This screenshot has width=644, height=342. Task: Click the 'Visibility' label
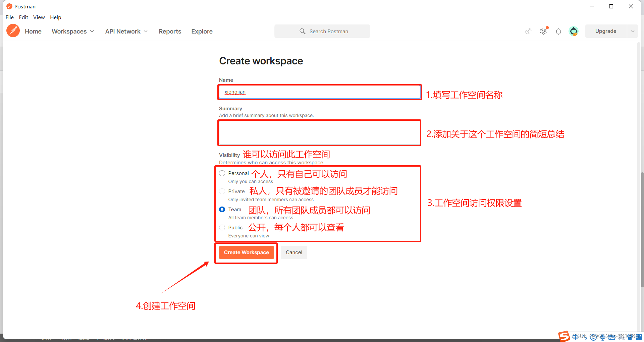[229, 155]
